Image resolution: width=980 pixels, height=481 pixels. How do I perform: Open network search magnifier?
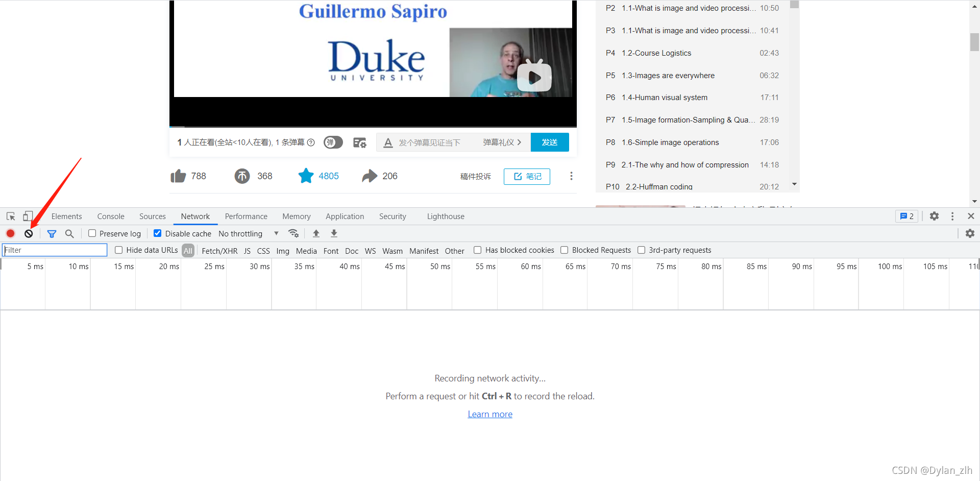coord(69,233)
